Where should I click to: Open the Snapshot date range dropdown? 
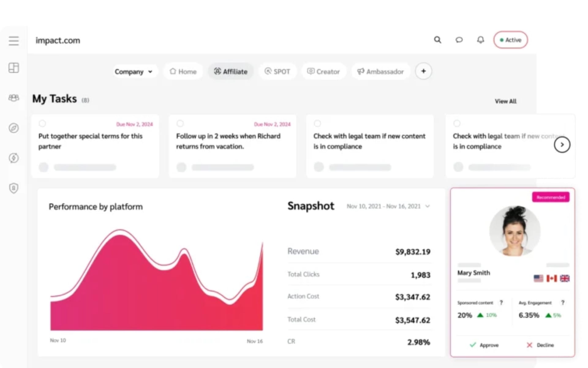[x=388, y=206]
